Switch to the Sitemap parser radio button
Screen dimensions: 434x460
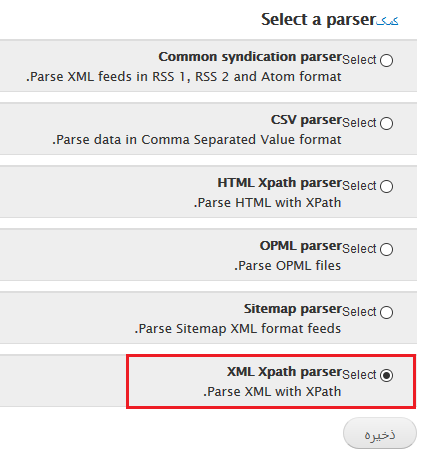click(386, 313)
